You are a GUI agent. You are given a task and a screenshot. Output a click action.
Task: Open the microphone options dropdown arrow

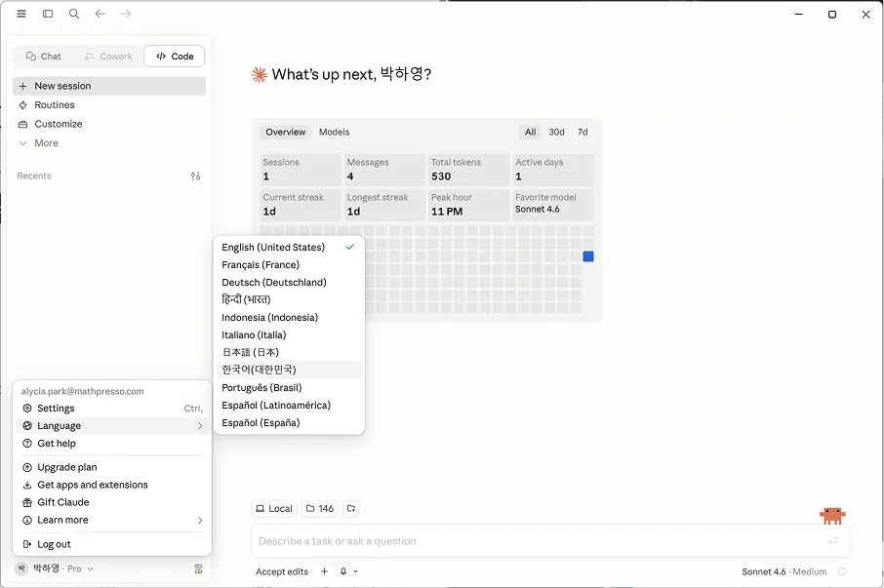(x=356, y=571)
